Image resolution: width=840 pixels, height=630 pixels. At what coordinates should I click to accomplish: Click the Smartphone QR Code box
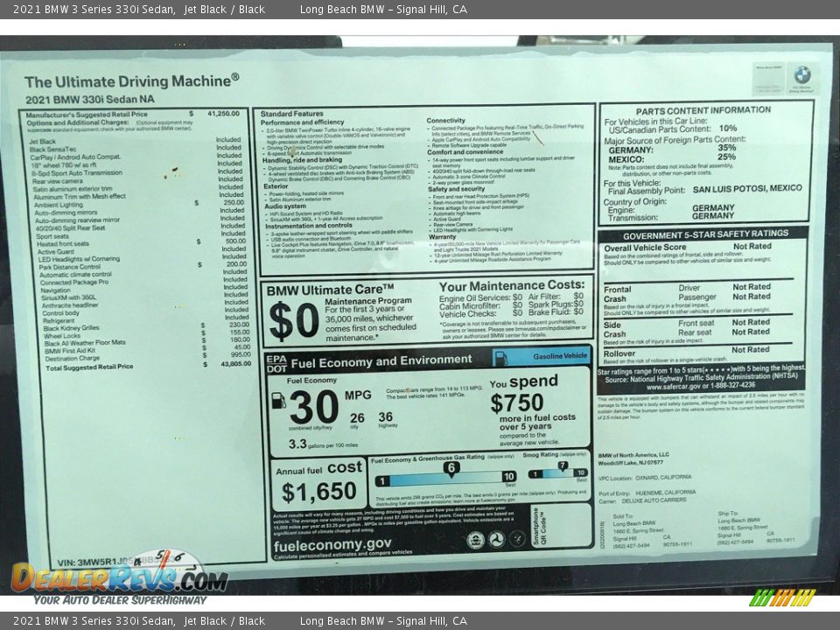(x=562, y=526)
